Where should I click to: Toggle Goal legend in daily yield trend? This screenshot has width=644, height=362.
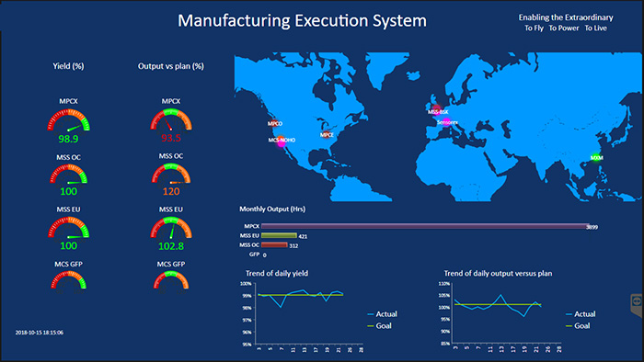[379, 326]
